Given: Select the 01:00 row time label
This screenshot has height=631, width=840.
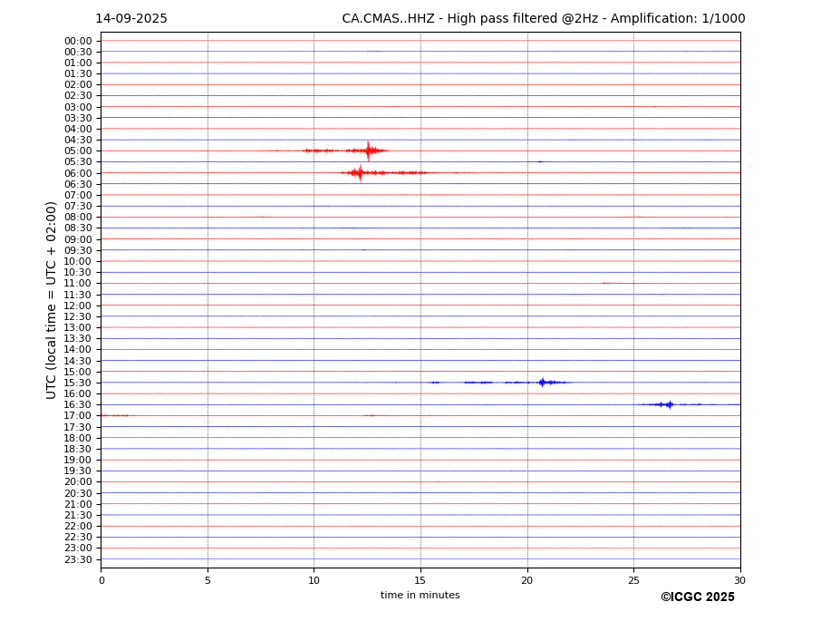Looking at the screenshot, I should click(x=78, y=63).
